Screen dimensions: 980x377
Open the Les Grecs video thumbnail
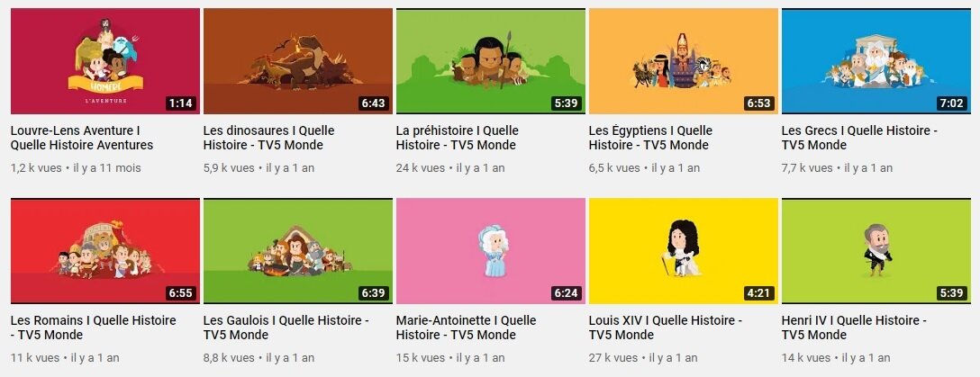click(876, 61)
